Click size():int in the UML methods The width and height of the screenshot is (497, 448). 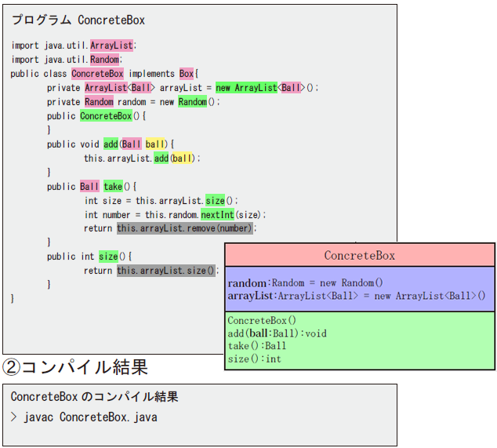coord(253,359)
